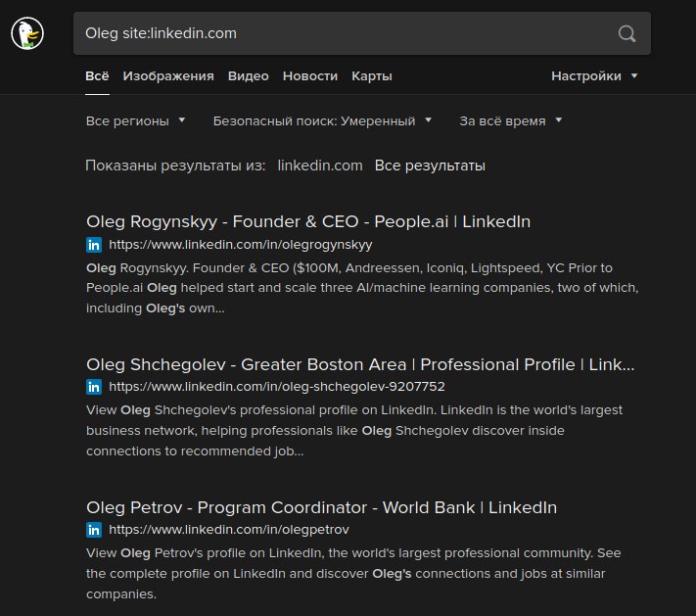Open Oleg Rogynskyy Founder & CEO result
Viewport: 696px width, 616px height.
click(x=308, y=221)
